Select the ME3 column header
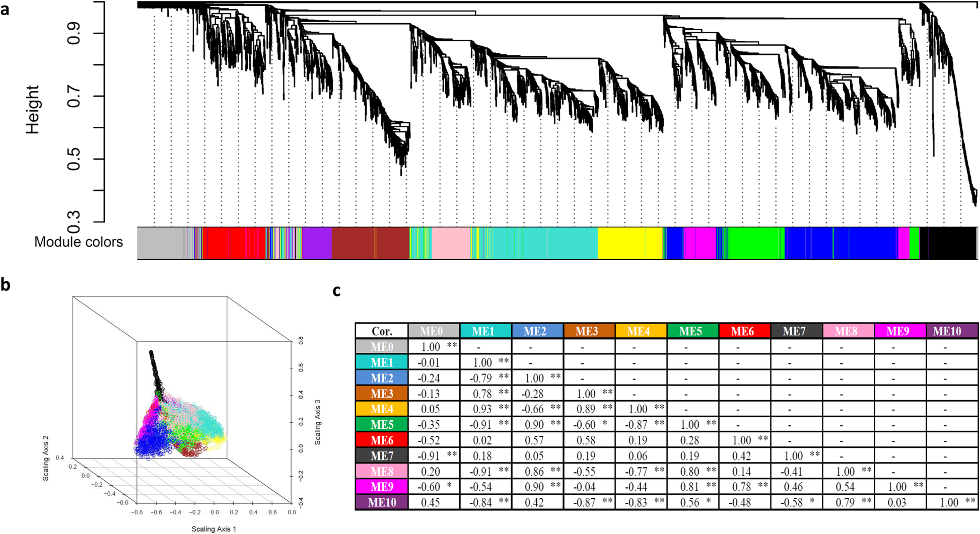The width and height of the screenshot is (980, 534). click(x=589, y=331)
